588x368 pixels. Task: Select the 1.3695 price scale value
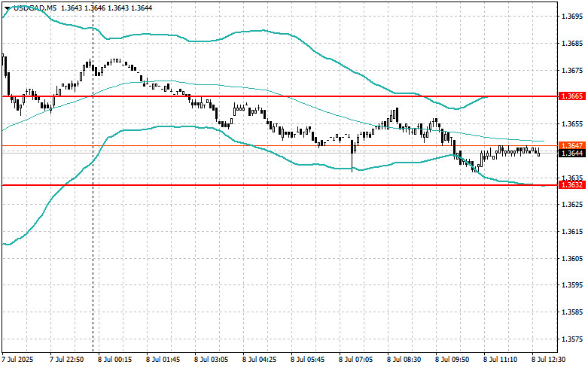pyautogui.click(x=572, y=17)
